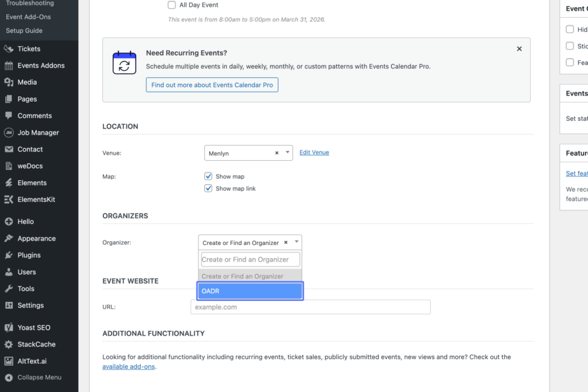Open the Job Manager menu
Image resolution: width=588 pixels, height=392 pixels.
click(x=38, y=133)
